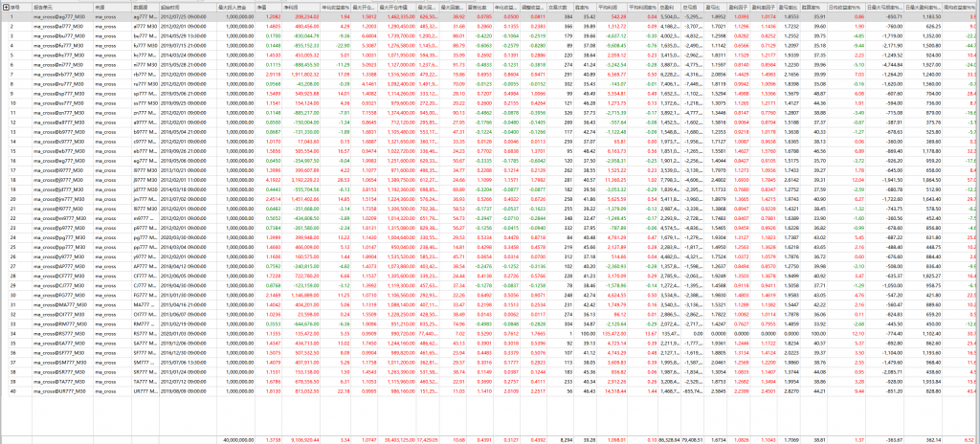Sort by the 序号 column header
980x444 pixels.
click(x=16, y=6)
